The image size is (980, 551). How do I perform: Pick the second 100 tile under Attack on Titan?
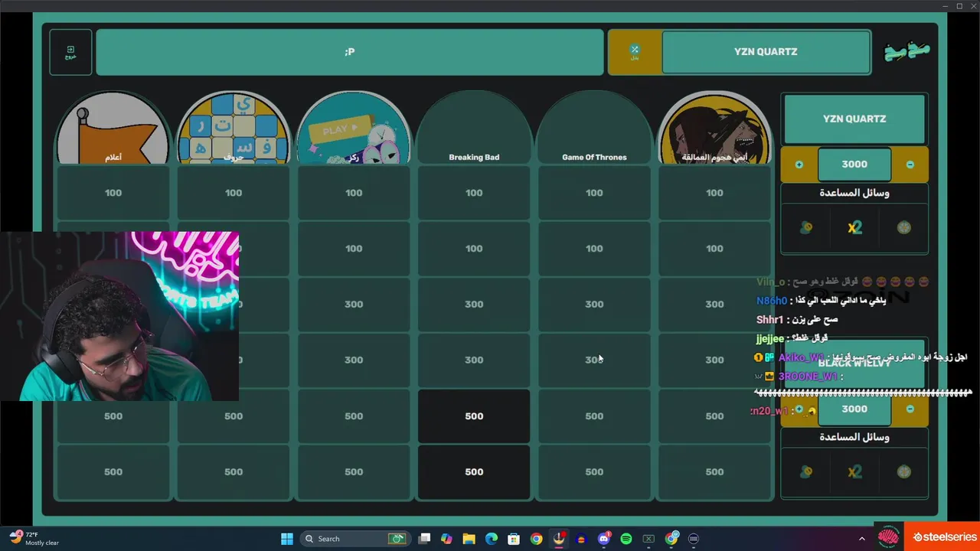click(714, 249)
